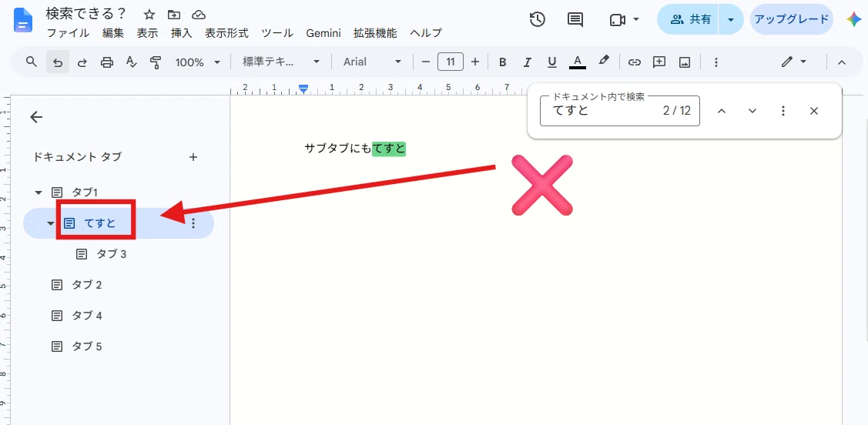This screenshot has width=868, height=425.
Task: Open the 標準テキスト style dropdown
Action: 281,62
